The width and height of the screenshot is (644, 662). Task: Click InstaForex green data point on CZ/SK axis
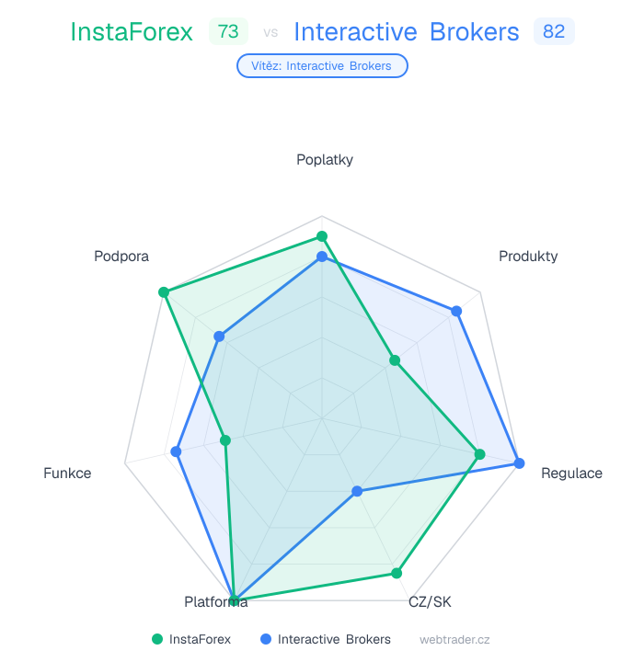click(397, 574)
